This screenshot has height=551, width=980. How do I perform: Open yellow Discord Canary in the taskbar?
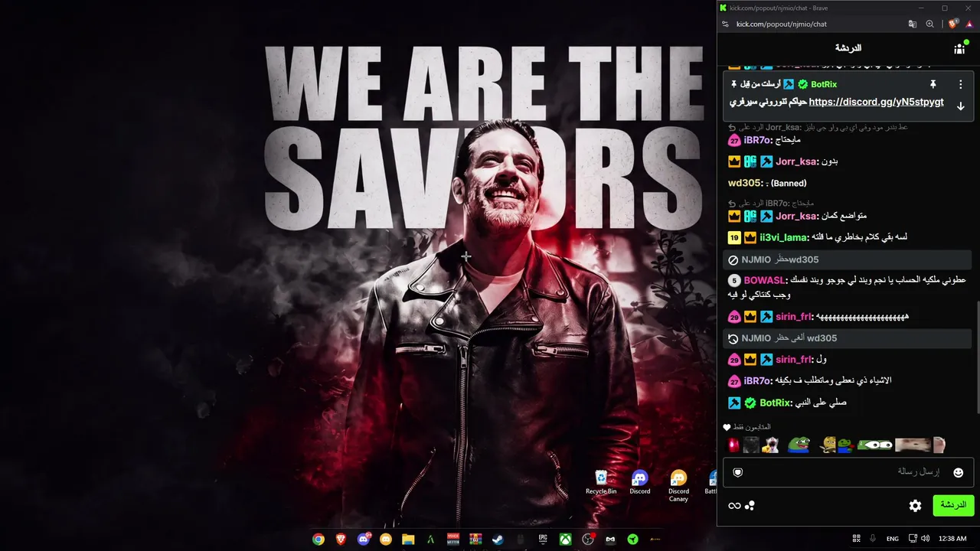pyautogui.click(x=386, y=539)
